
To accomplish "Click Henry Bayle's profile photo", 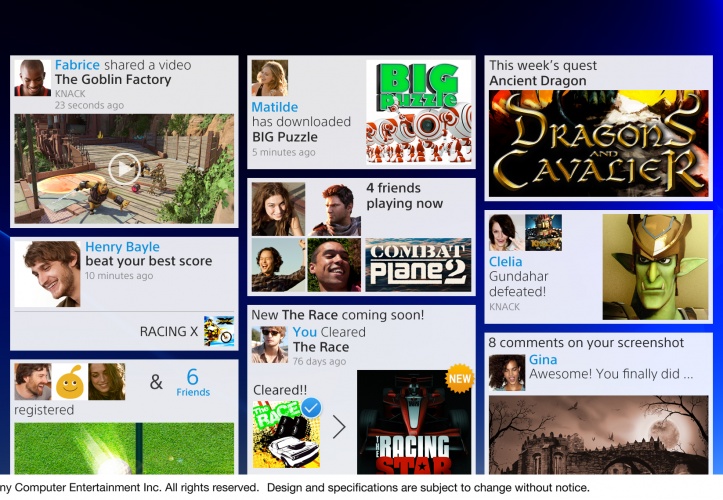I will point(48,273).
